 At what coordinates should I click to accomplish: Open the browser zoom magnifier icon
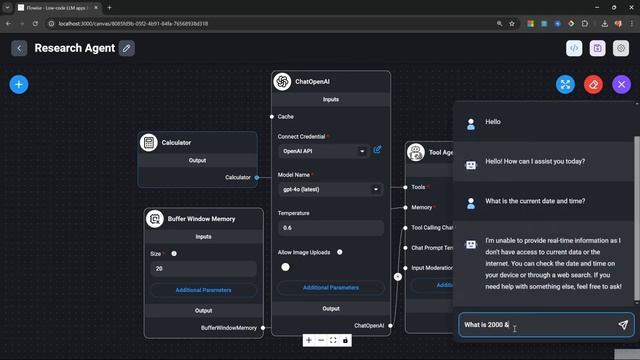[500, 24]
